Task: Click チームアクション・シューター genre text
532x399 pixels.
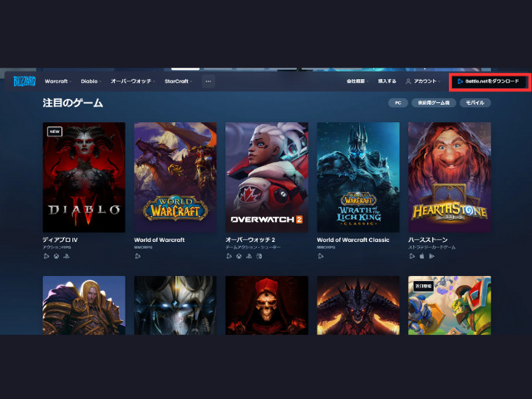Action: coord(253,248)
